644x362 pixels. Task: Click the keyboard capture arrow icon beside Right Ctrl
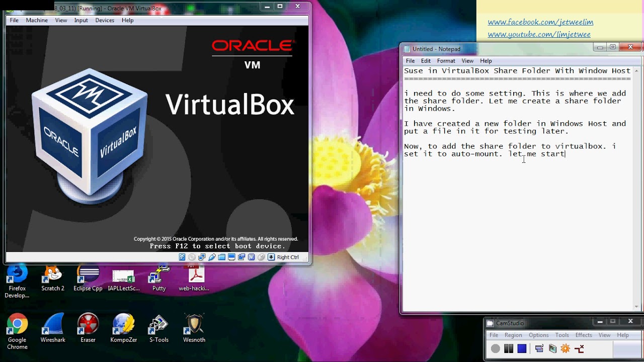[271, 257]
